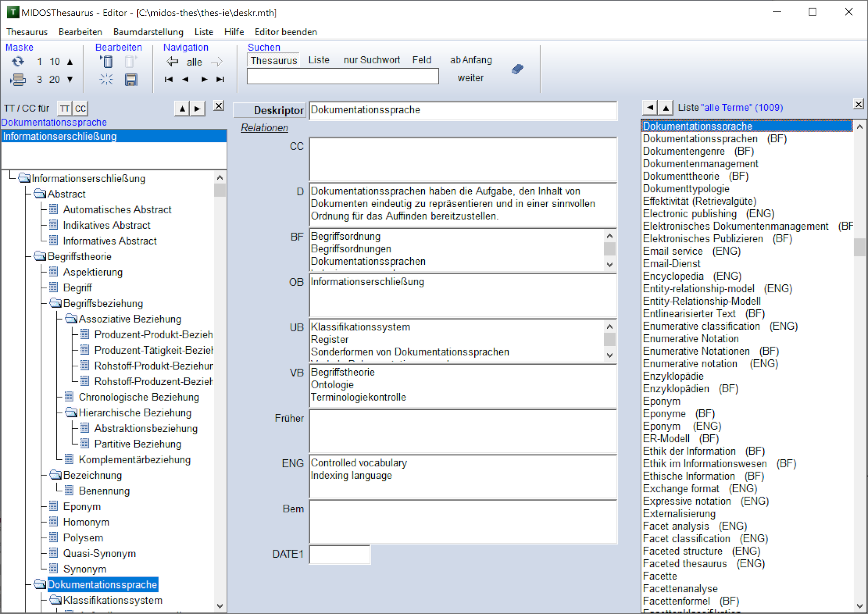Click the starburst new-record icon under Bearbeiten
Viewport: 868px width, 614px height.
pos(106,79)
